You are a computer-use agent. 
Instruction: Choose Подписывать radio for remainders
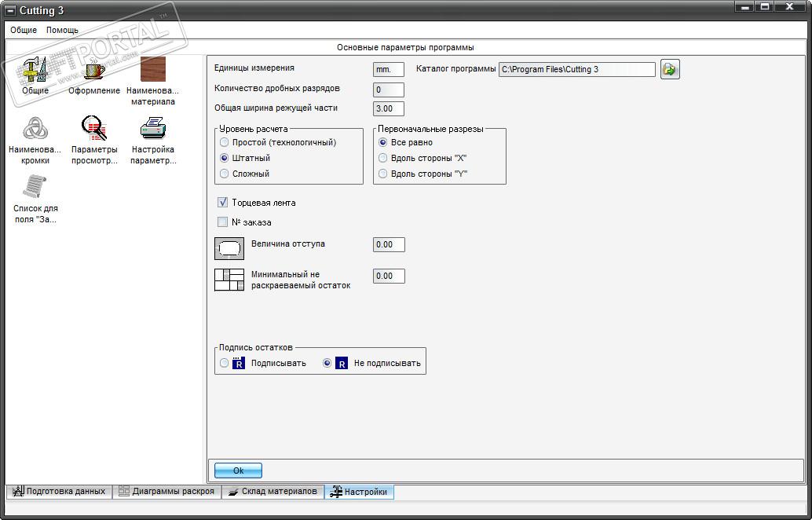[225, 363]
